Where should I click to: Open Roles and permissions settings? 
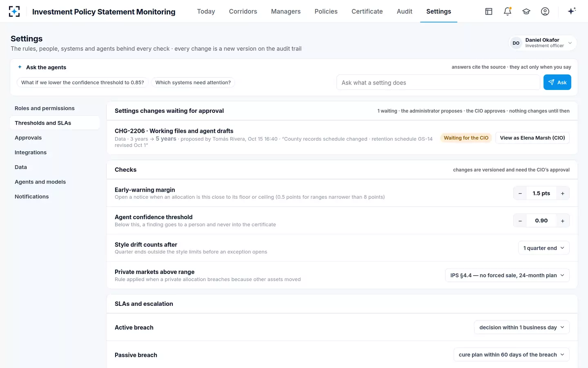55,108
